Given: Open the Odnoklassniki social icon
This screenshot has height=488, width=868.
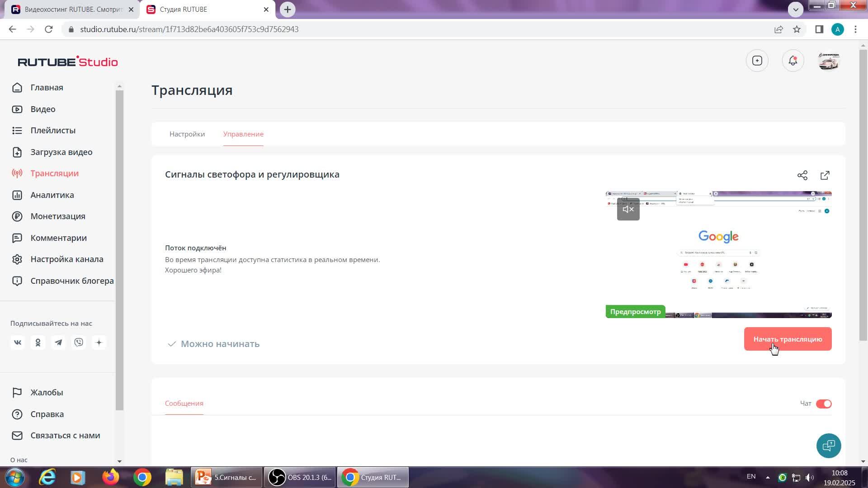Looking at the screenshot, I should click(38, 343).
